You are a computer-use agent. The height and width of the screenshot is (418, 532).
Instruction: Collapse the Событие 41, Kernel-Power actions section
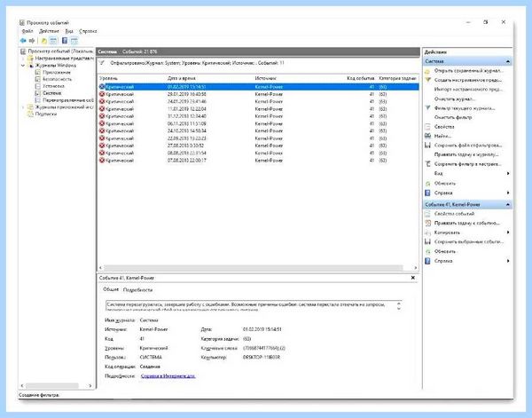508,205
